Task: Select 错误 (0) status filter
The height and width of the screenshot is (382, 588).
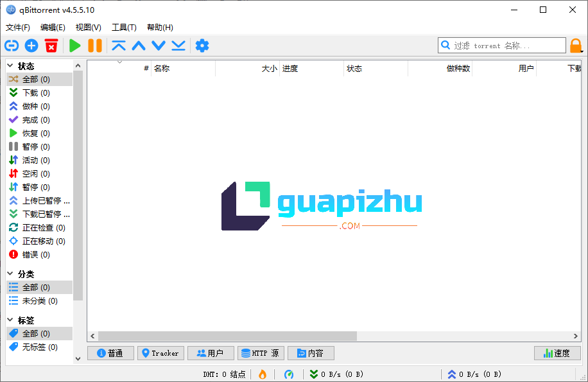Action: tap(39, 254)
